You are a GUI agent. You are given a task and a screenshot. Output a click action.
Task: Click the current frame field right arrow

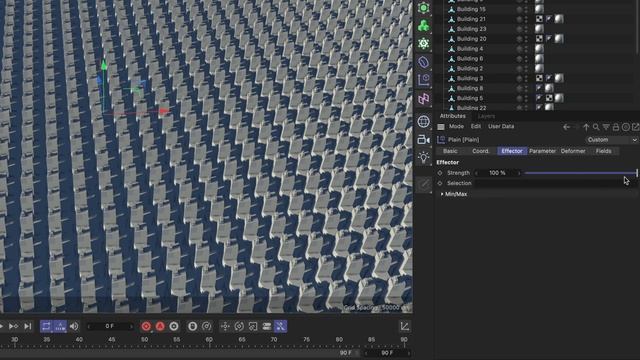pyautogui.click(x=131, y=326)
